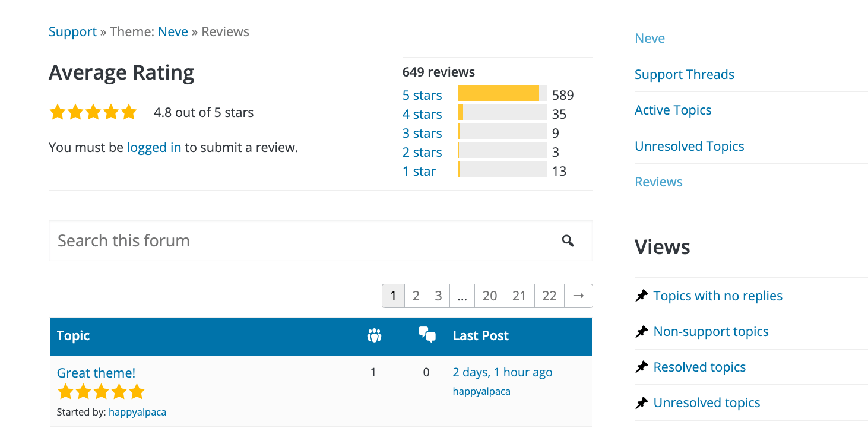Open the Support breadcrumb link
This screenshot has height=428, width=868.
tap(72, 31)
